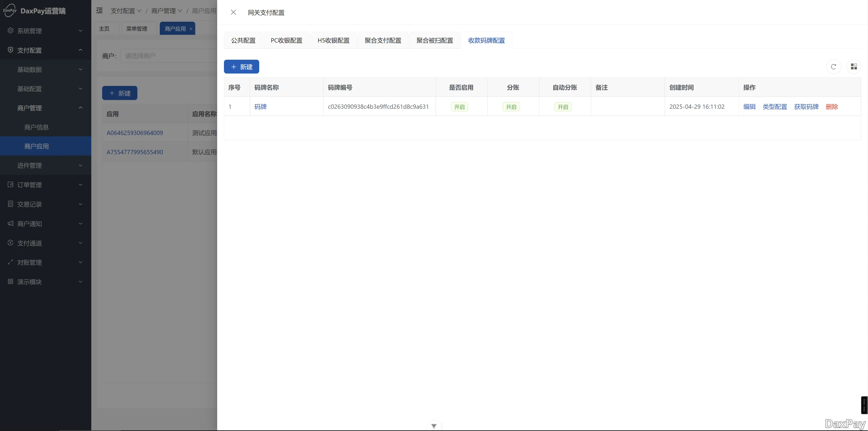Click 新建 button in the drawer

[242, 67]
